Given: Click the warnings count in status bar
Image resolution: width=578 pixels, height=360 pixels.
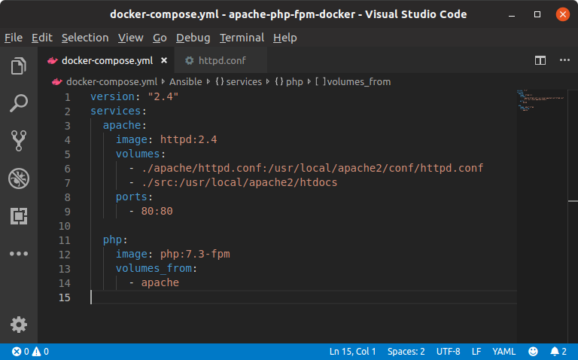Looking at the screenshot, I should (40, 352).
